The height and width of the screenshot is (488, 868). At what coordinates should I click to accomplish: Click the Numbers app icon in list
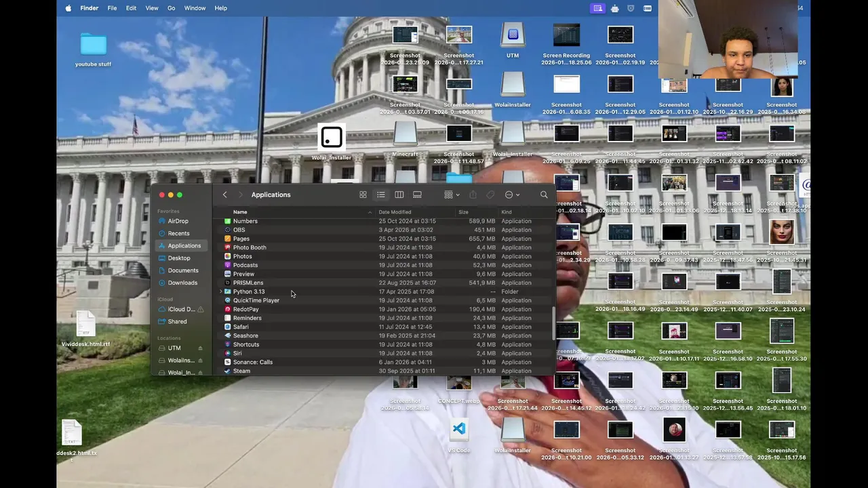pos(228,221)
